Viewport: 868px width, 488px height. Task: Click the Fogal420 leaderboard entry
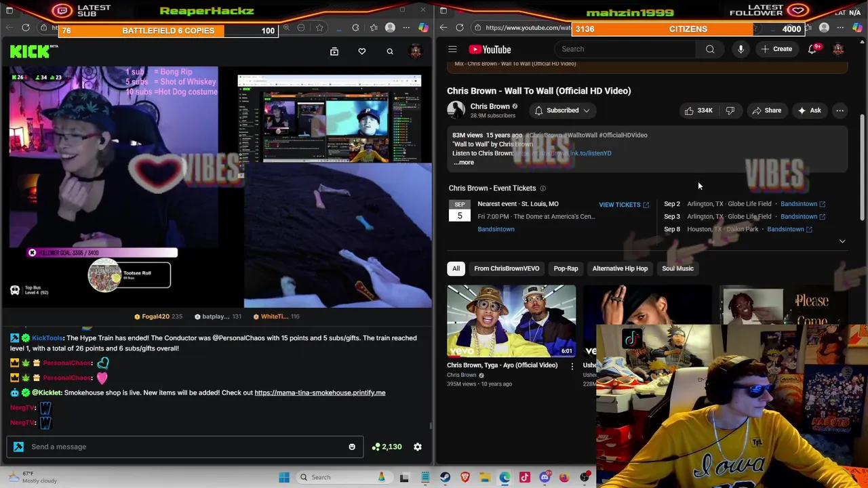coord(158,317)
